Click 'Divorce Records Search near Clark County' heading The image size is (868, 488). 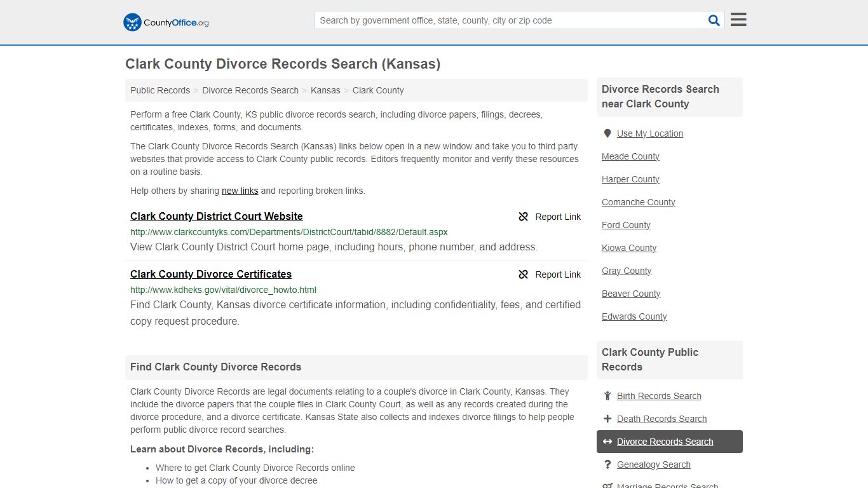point(660,97)
